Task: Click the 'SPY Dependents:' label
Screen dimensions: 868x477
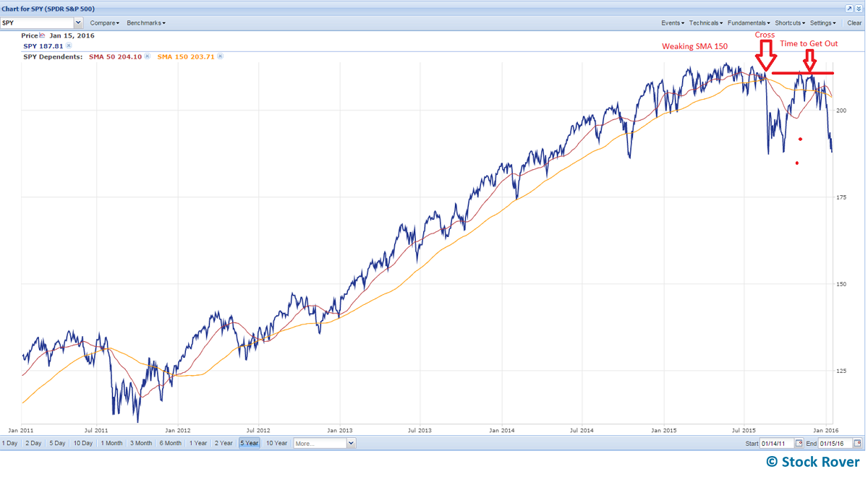Action: click(53, 56)
